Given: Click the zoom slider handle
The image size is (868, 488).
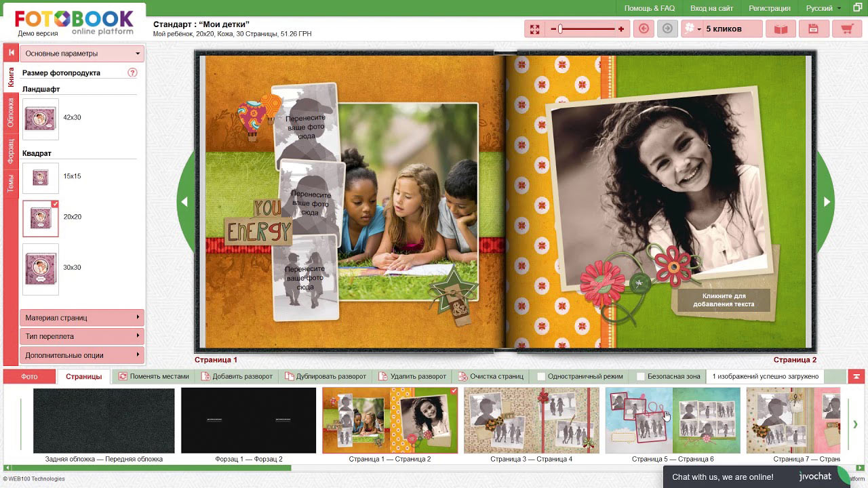Looking at the screenshot, I should pos(560,29).
